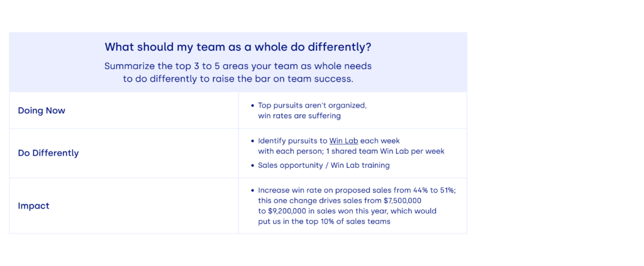Click the subtitle line starting with "Summarize the top"
Image resolution: width=644 pixels, height=266 pixels.
[238, 66]
